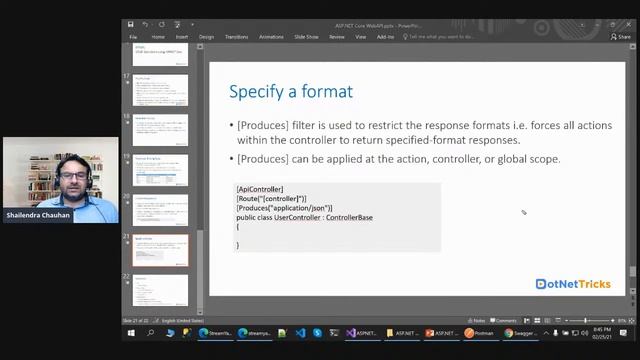
Task: Open Customize Quick Access Toolbar dropdown
Action: pyautogui.click(x=192, y=24)
